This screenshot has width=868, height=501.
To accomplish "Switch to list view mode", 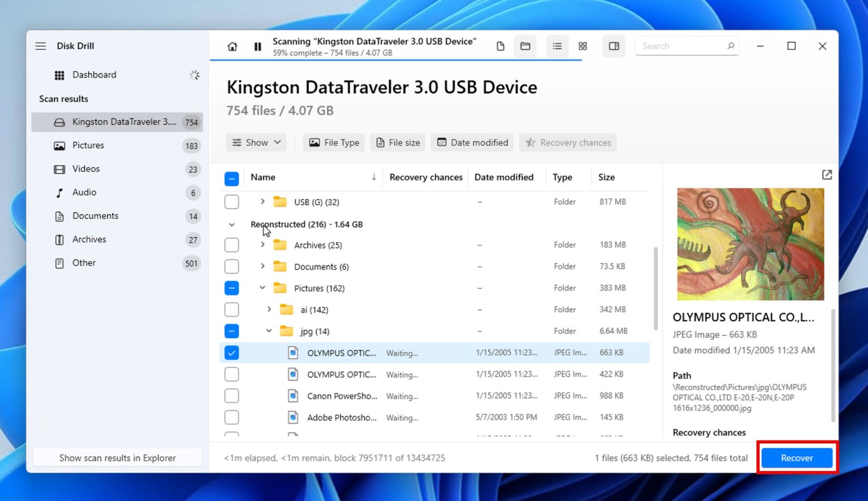I will click(557, 46).
